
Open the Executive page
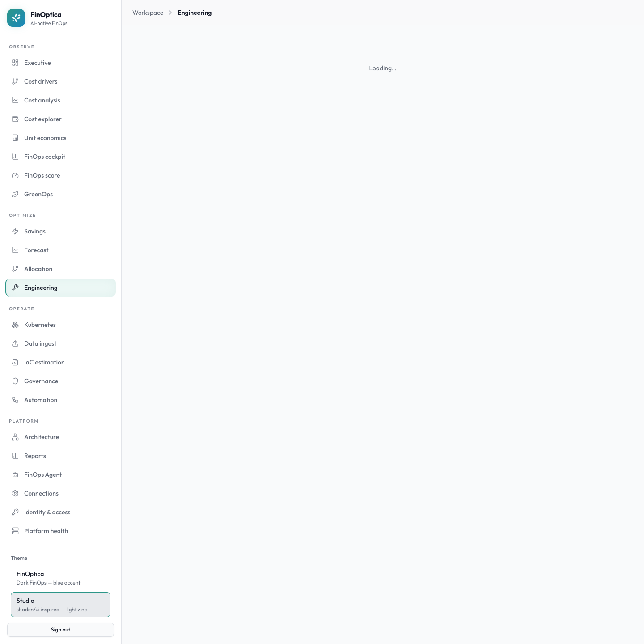(x=60, y=63)
